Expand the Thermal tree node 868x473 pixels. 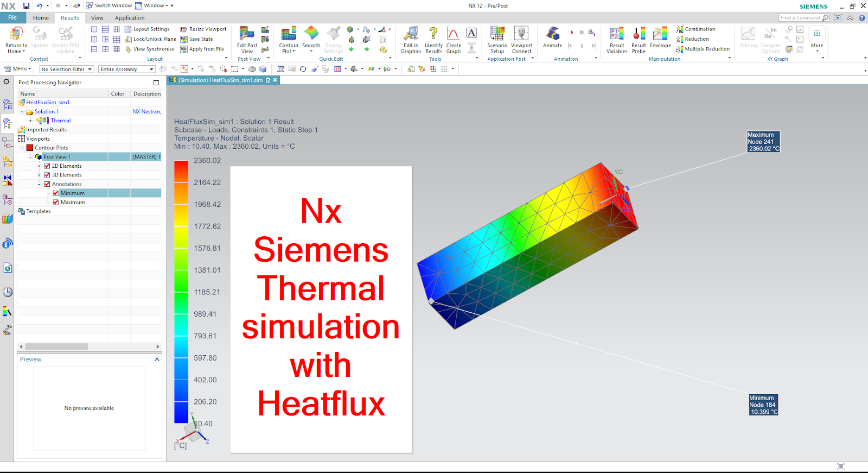tap(31, 121)
